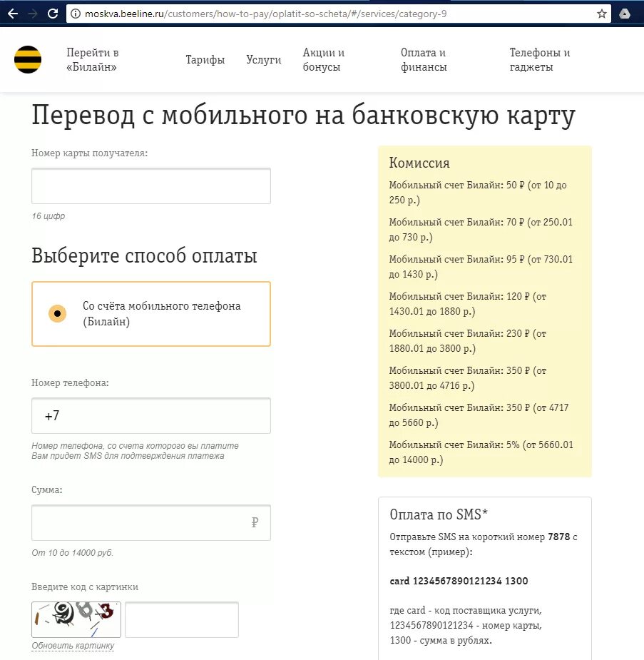The image size is (644, 660).
Task: Click Обновить картинку link
Action: [x=73, y=646]
